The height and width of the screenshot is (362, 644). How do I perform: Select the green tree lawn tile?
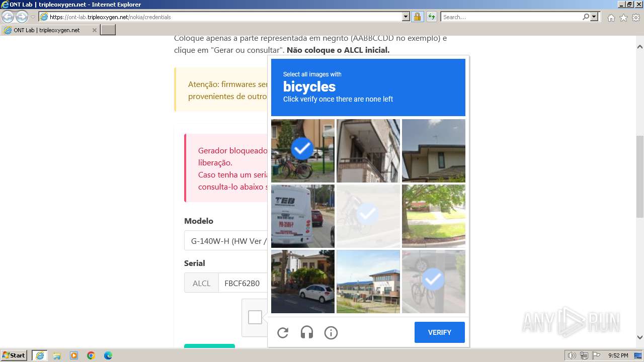(434, 216)
